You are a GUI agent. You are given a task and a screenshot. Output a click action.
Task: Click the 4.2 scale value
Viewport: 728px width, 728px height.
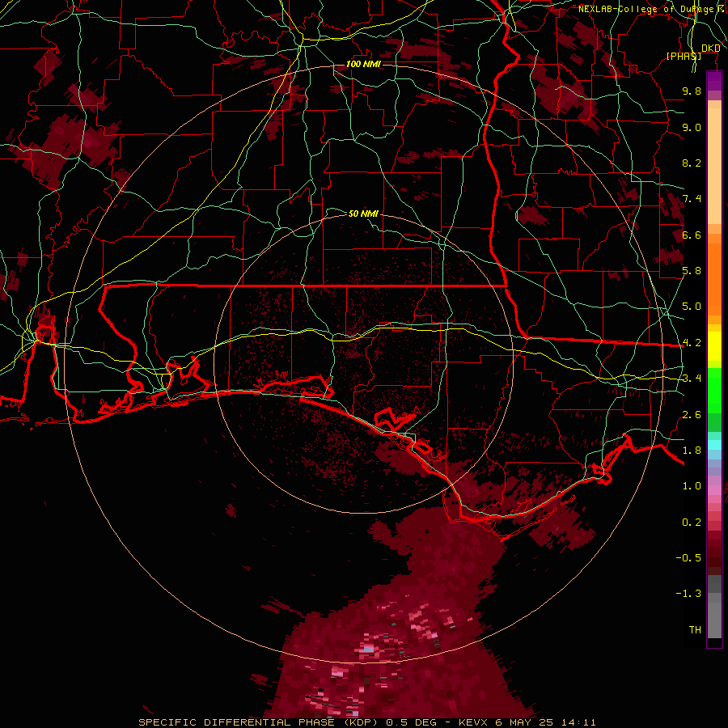point(692,343)
